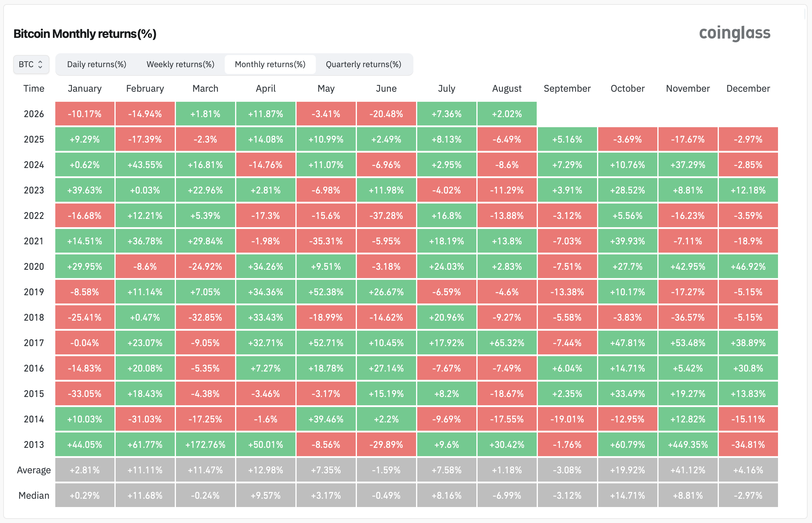Screen dimensions: 812x523
Task: Click the Average row label
Action: point(34,470)
